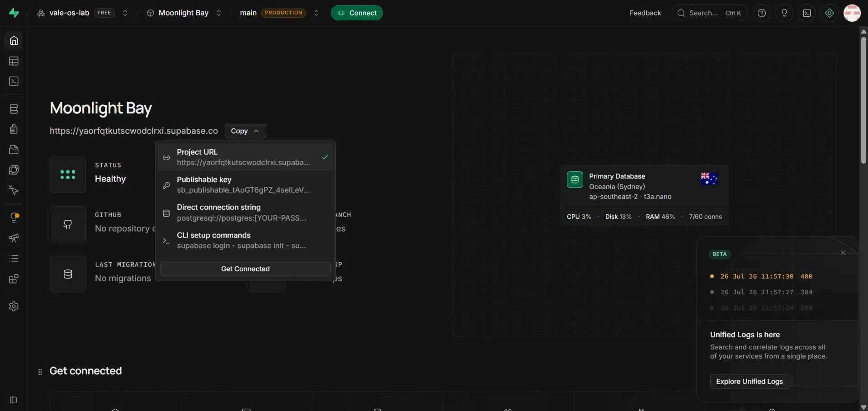Open Authentication lock icon in sidebar

[14, 129]
